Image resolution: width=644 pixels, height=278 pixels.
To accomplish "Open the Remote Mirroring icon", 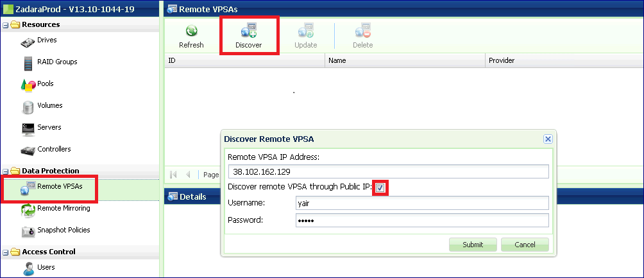I will point(28,210).
